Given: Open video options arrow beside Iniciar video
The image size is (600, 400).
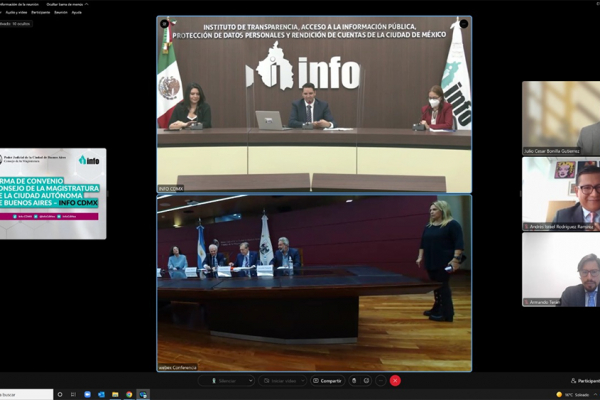Looking at the screenshot, I should point(303,381).
